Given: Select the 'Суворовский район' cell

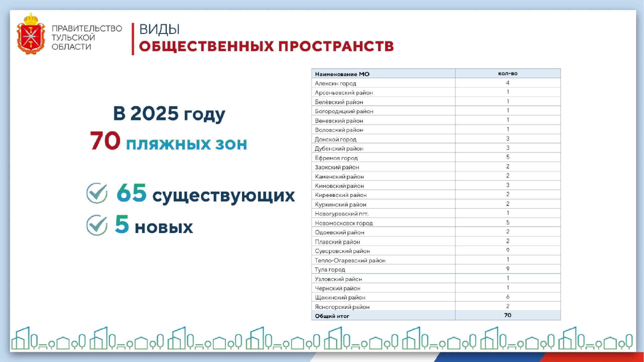Looking at the screenshot, I should [x=383, y=251].
